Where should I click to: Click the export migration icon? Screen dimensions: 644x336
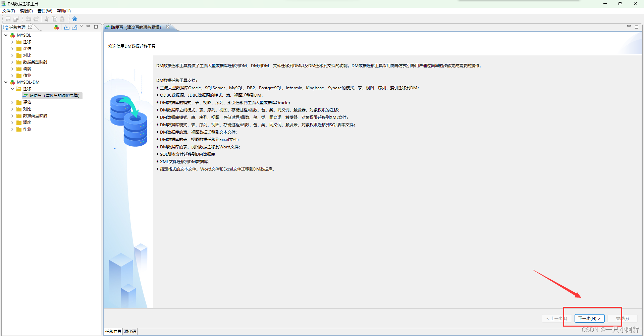[x=74, y=27]
